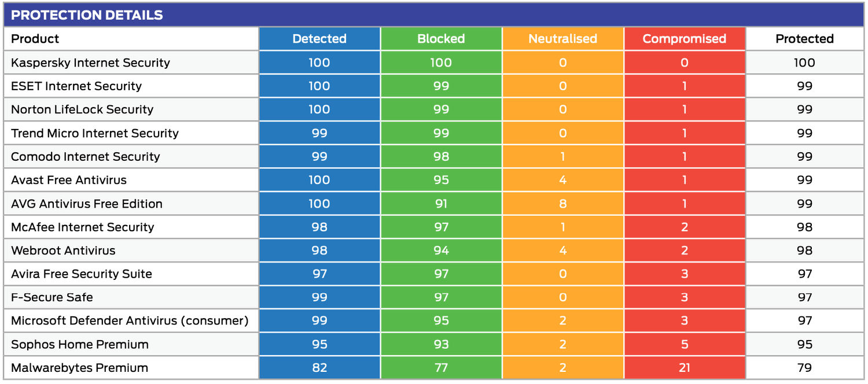The height and width of the screenshot is (384, 868).
Task: Select the Kaspersky Internet Security row name
Action: pos(90,62)
